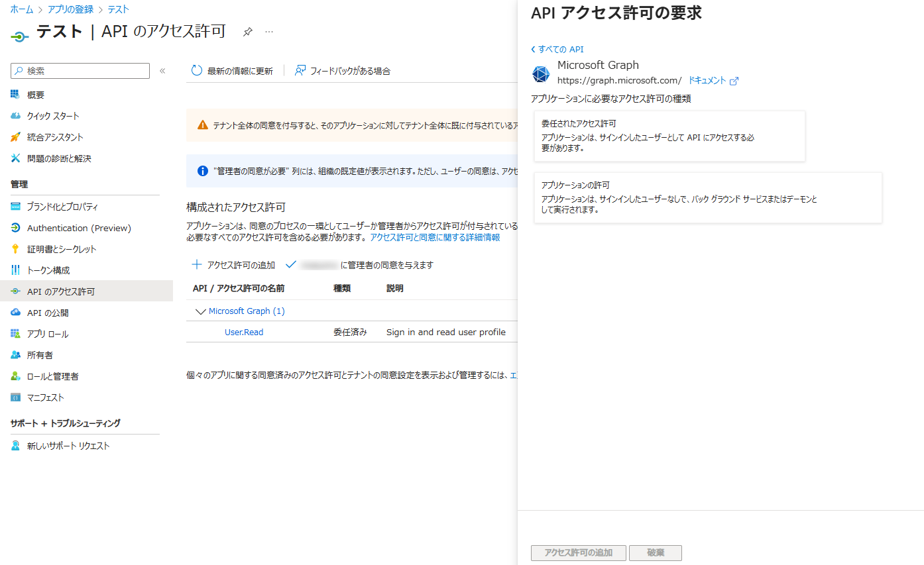Open アクセス許可と同意に関する詳細情報 link
The height and width of the screenshot is (565, 924).
tap(435, 237)
